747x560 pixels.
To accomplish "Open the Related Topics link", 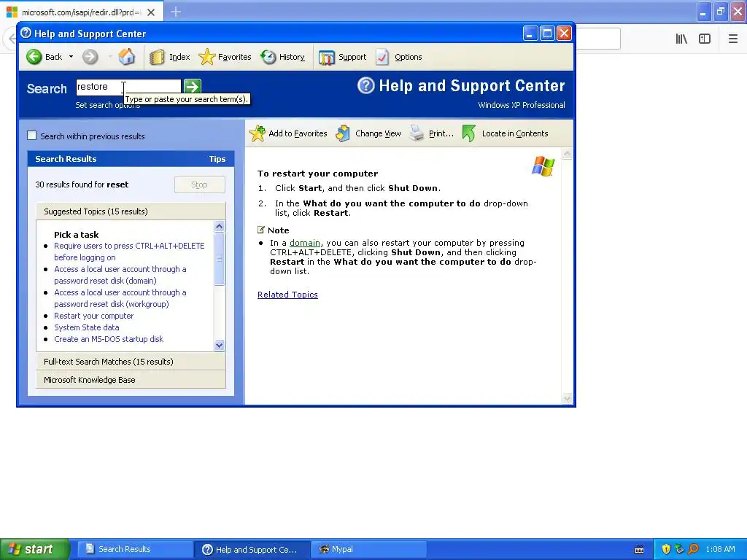I will tap(287, 295).
